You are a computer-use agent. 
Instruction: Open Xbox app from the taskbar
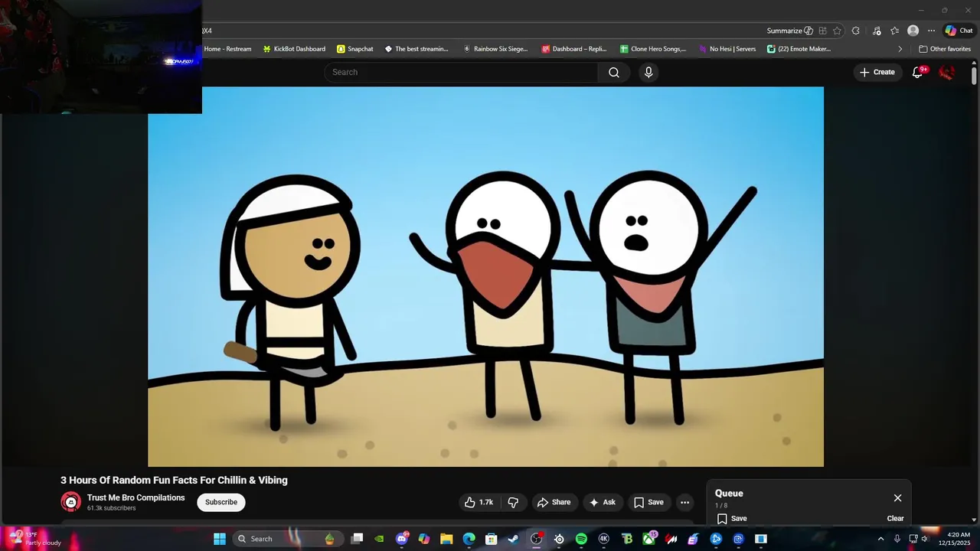tap(648, 539)
